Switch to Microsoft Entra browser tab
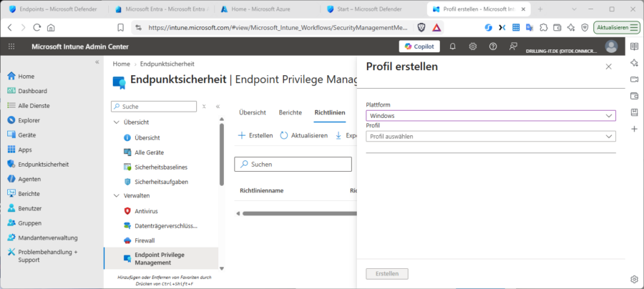Screen dimensions: 644x289 point(162,9)
